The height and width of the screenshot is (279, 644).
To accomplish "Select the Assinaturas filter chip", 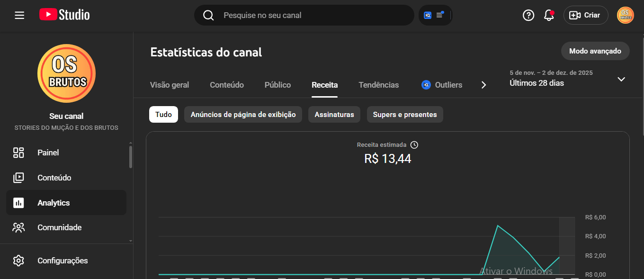I will point(334,115).
